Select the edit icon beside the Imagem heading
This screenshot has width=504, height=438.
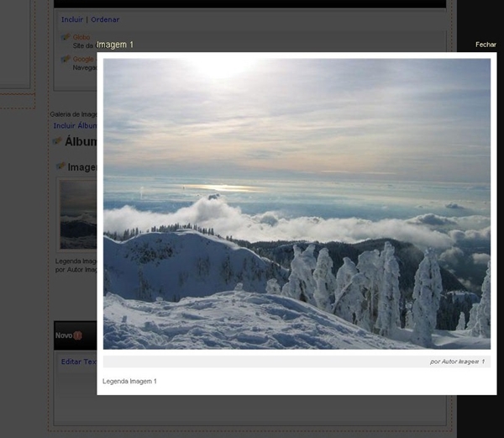(x=60, y=166)
